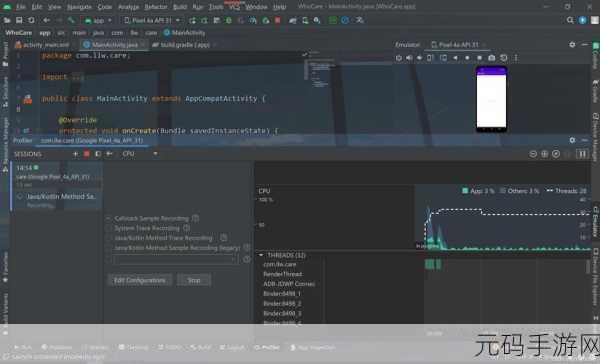Click the emulator Volume Up icon
This screenshot has height=364, width=600.
pyautogui.click(x=409, y=58)
